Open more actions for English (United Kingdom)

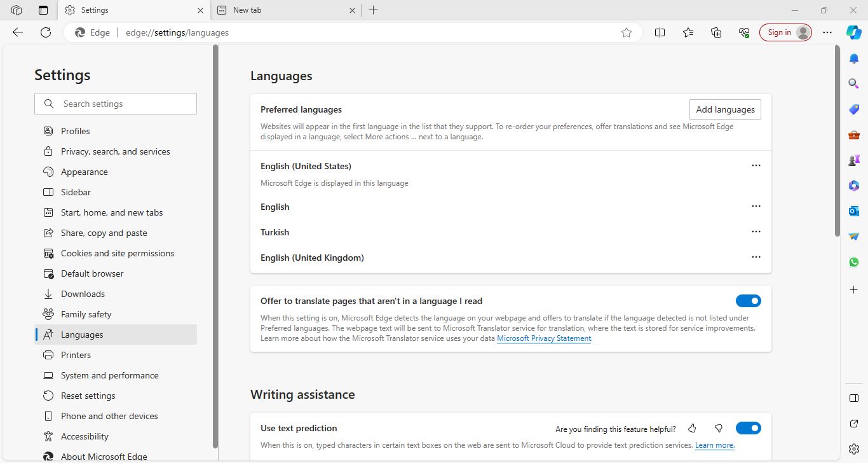tap(756, 257)
